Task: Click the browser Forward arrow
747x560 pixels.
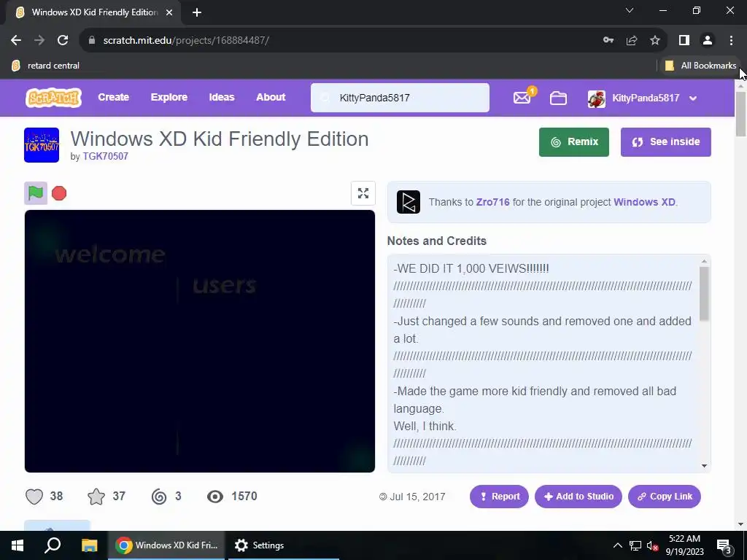Action: [x=39, y=41]
